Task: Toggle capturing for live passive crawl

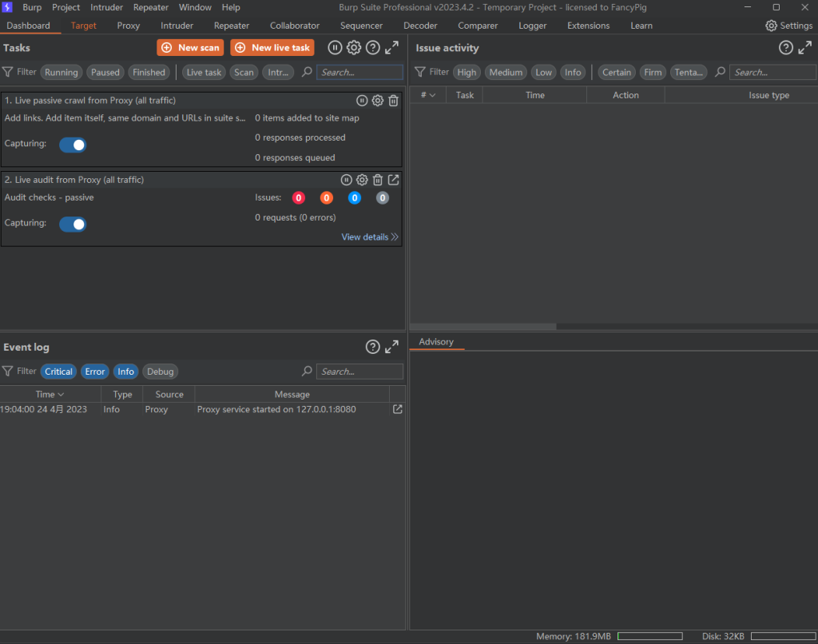Action: [x=73, y=145]
